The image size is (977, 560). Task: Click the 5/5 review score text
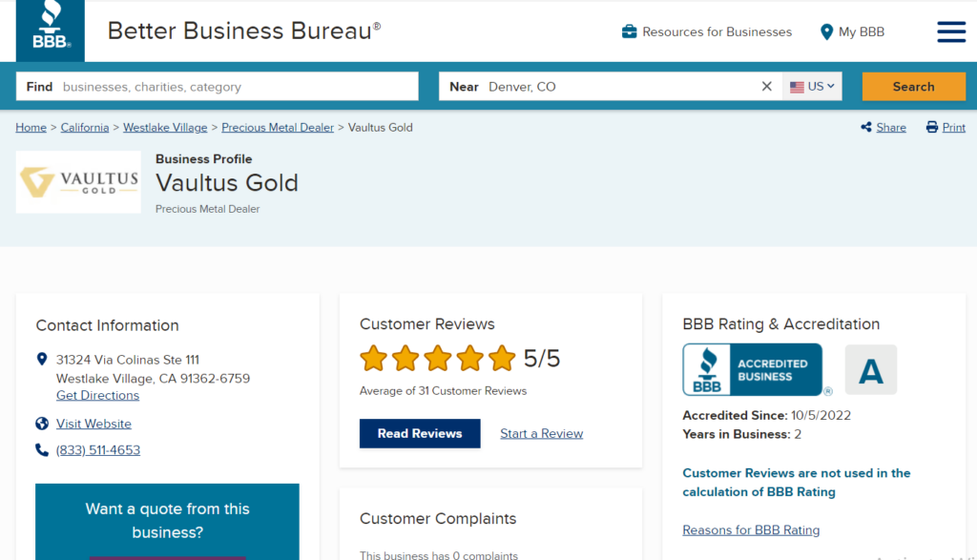[x=542, y=359]
